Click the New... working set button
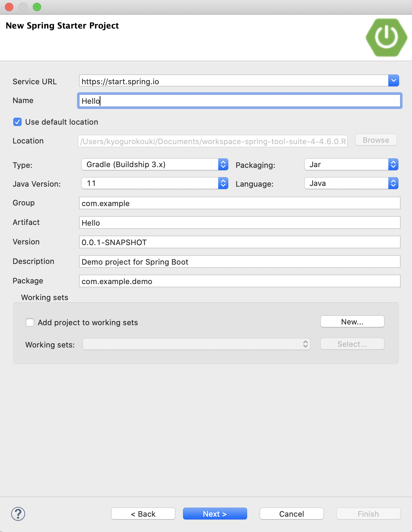This screenshot has width=412, height=532. 352,322
